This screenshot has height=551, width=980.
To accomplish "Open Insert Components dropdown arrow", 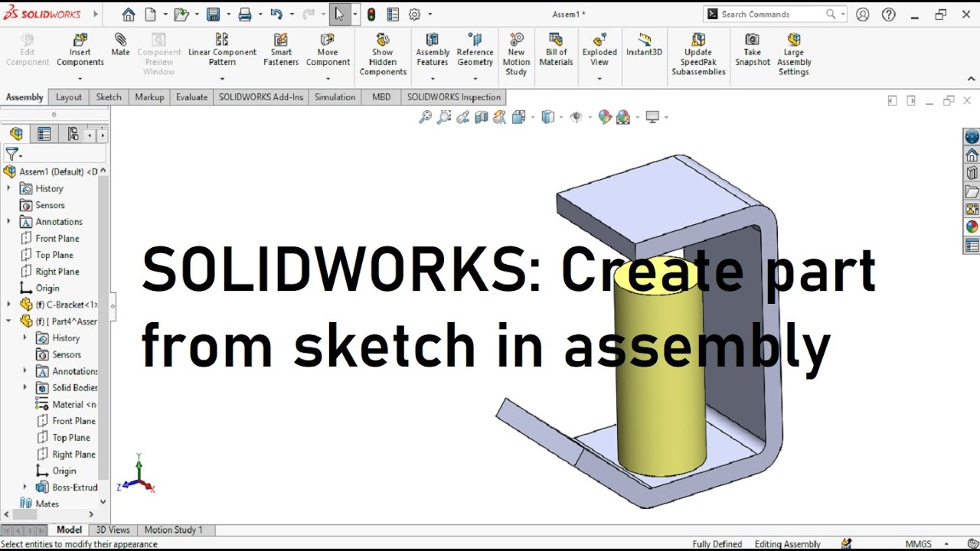I will tap(80, 77).
